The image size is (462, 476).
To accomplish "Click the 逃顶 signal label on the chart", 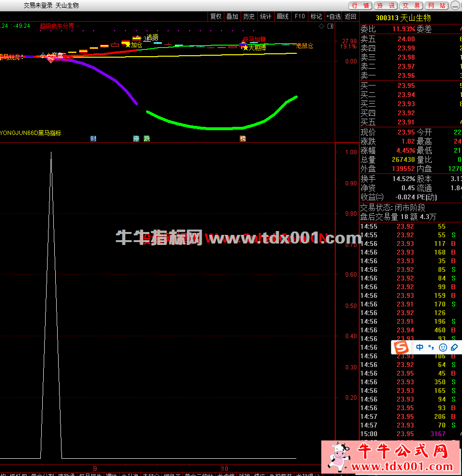I will pyautogui.click(x=153, y=37).
